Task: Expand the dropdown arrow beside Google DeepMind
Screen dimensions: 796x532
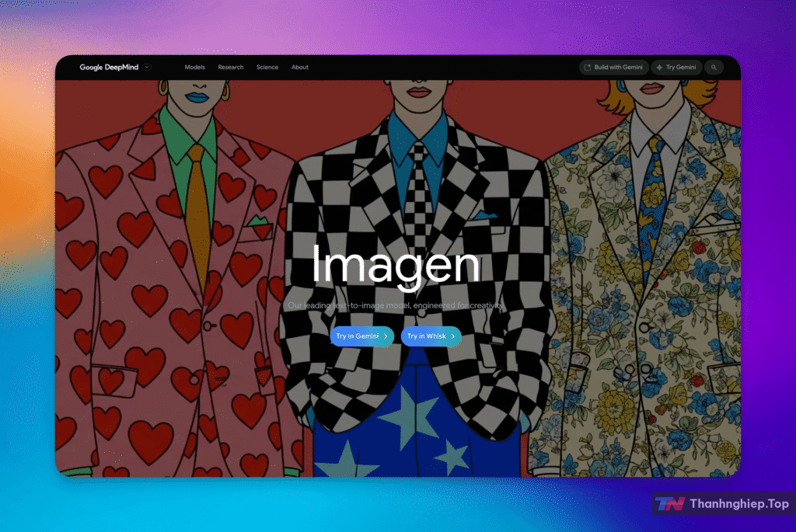Action: (x=147, y=67)
